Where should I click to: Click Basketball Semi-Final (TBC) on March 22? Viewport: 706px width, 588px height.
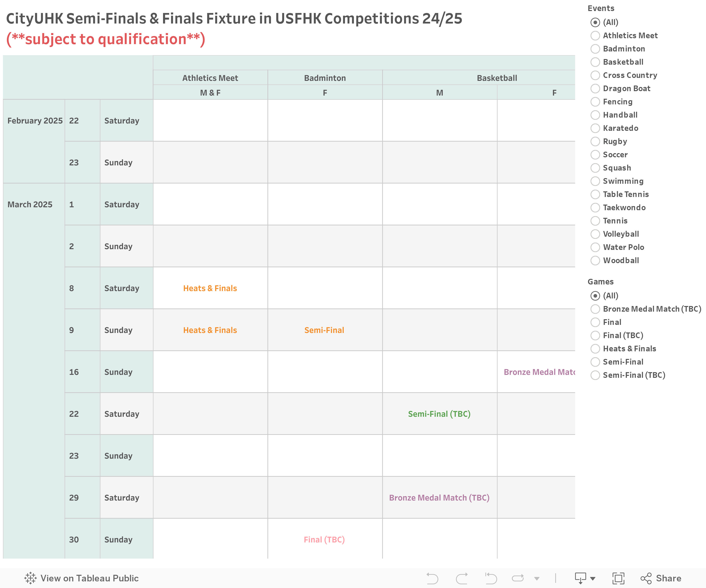click(x=439, y=414)
